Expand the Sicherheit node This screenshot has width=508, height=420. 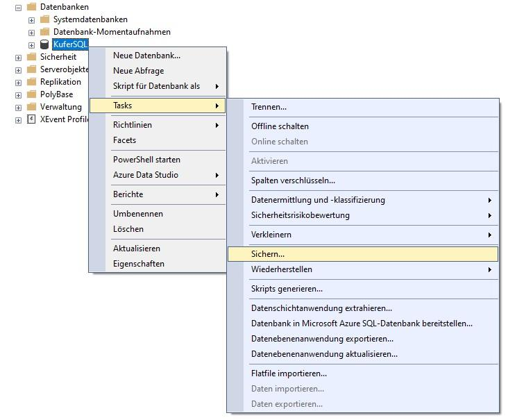click(x=19, y=58)
